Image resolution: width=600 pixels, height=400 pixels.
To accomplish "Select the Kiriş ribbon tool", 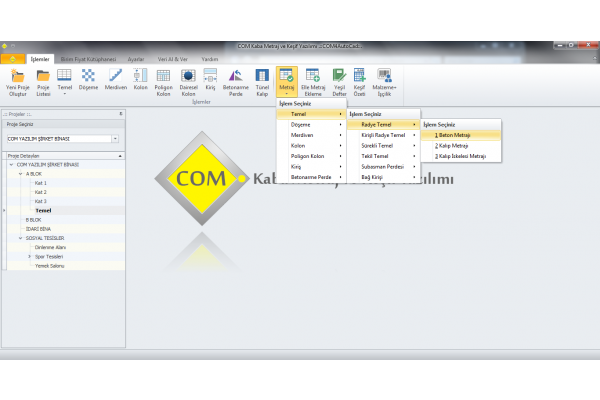I will tap(210, 82).
